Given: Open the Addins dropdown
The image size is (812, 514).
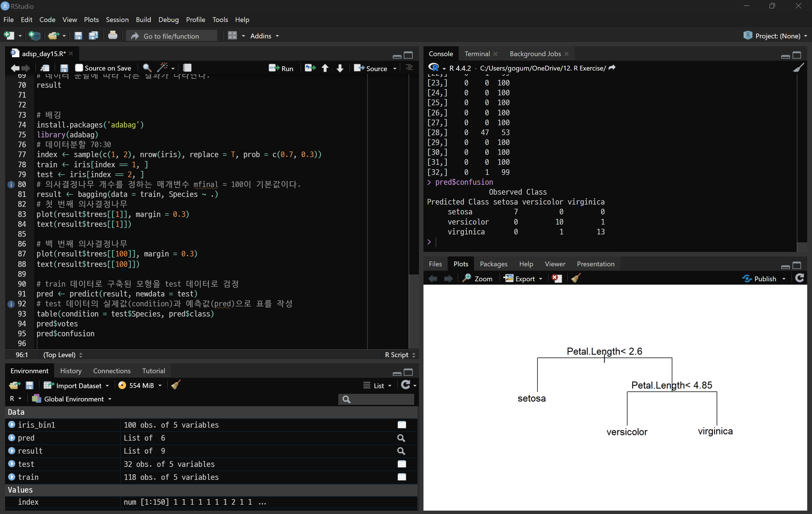Looking at the screenshot, I should (264, 36).
